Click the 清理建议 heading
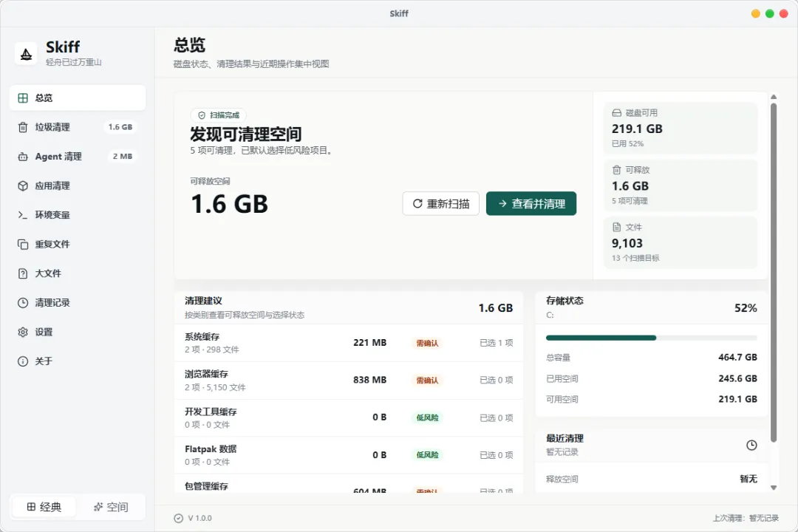 point(204,301)
